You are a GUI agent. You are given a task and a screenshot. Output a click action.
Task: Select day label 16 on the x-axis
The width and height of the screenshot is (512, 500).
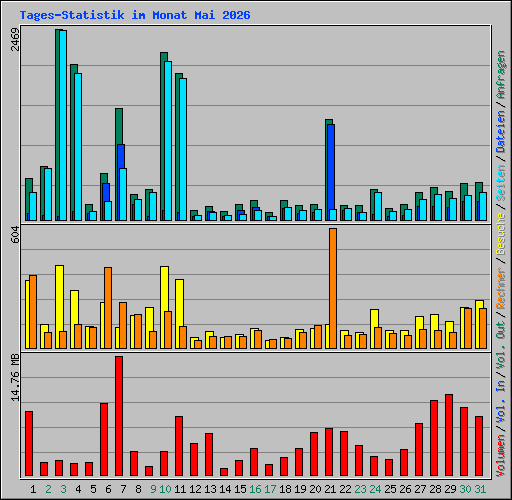255,489
